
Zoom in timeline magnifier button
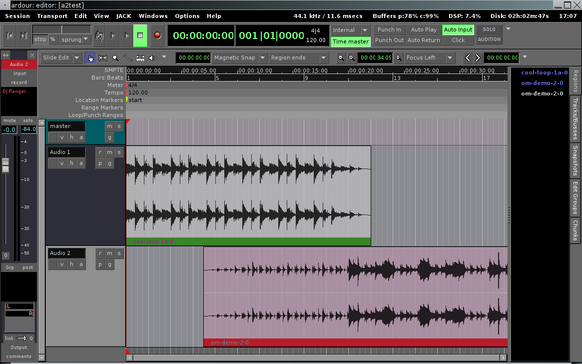click(341, 58)
